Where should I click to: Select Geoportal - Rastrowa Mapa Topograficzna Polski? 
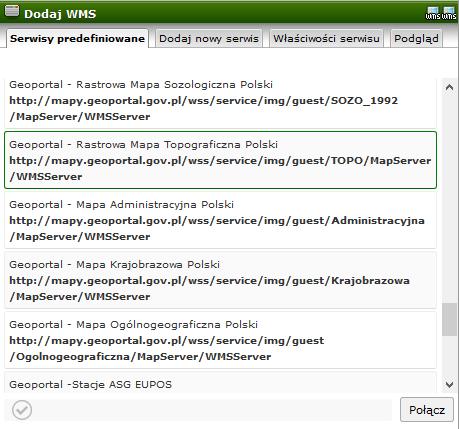(220, 160)
